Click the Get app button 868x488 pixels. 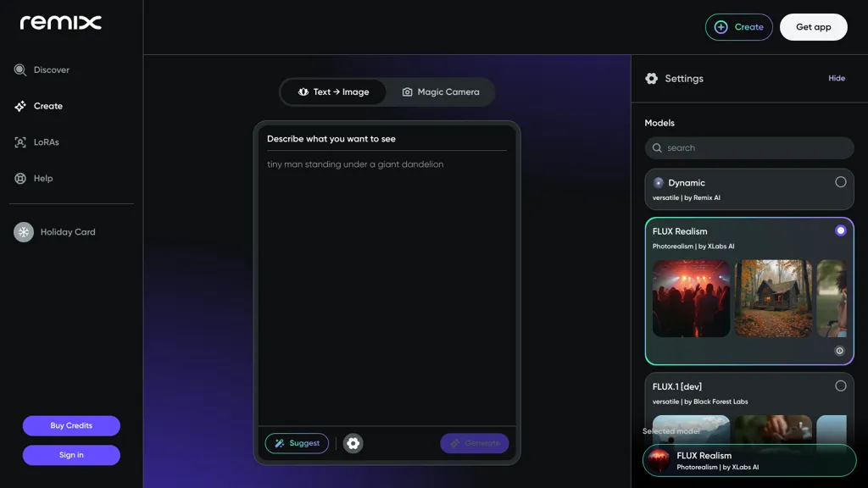coord(813,27)
